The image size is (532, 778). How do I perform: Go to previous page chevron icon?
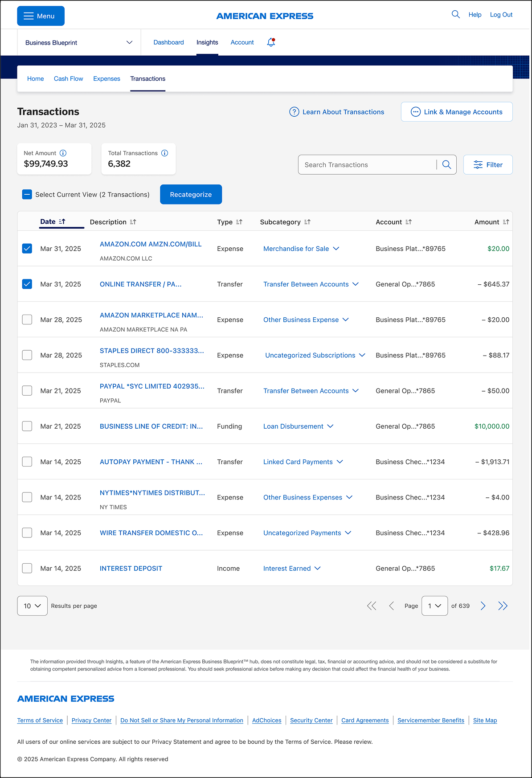click(x=392, y=606)
